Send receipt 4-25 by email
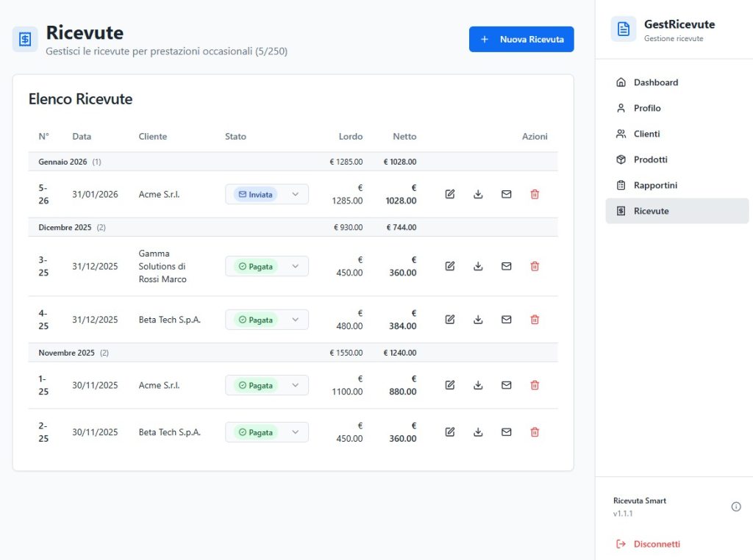The image size is (753, 560). pos(506,320)
